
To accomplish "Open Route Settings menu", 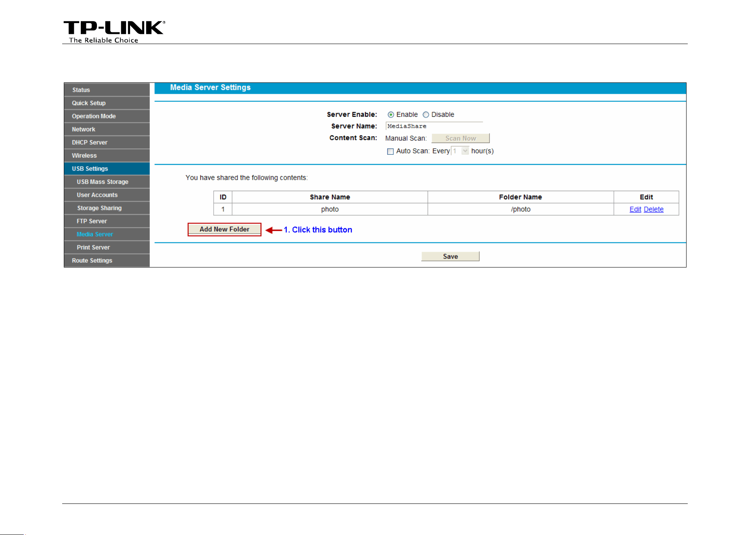I will [107, 261].
